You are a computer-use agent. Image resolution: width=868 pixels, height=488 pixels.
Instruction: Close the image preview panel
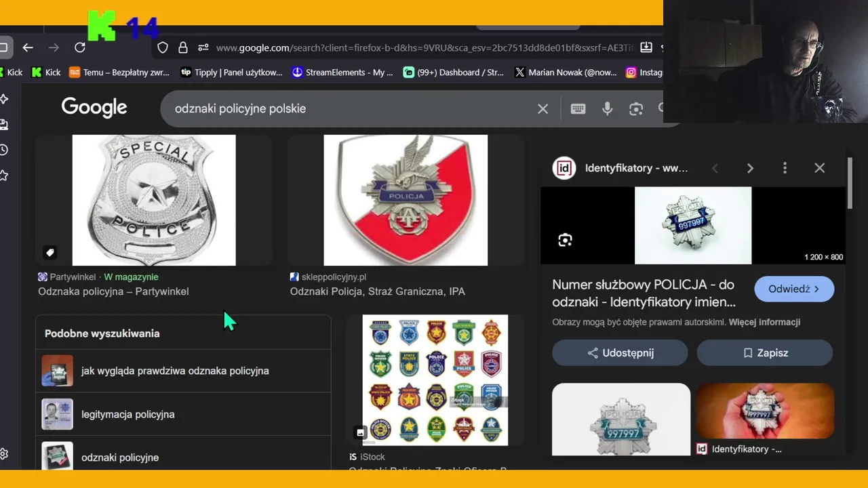click(819, 168)
